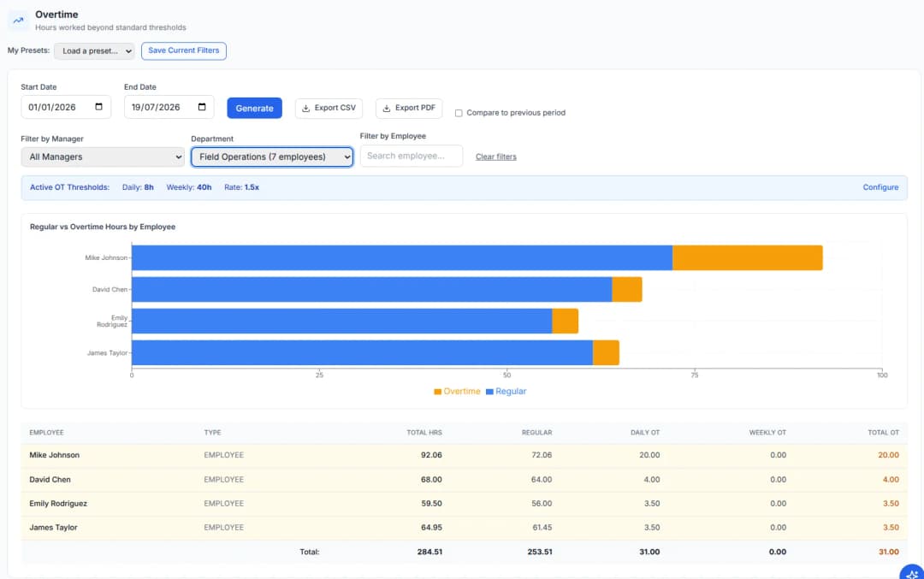Click the Rate: 1.5x threshold text
This screenshot has width=924, height=579.
[241, 187]
